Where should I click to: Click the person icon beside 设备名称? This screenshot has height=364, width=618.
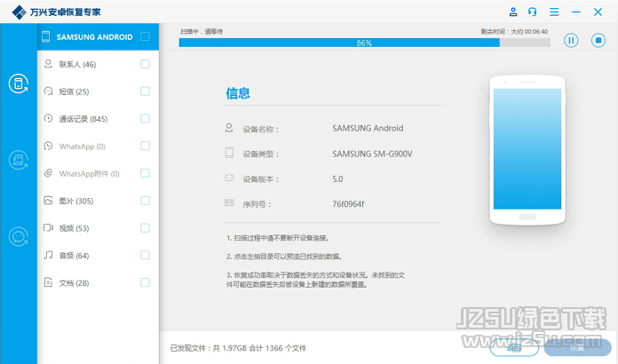pyautogui.click(x=229, y=128)
